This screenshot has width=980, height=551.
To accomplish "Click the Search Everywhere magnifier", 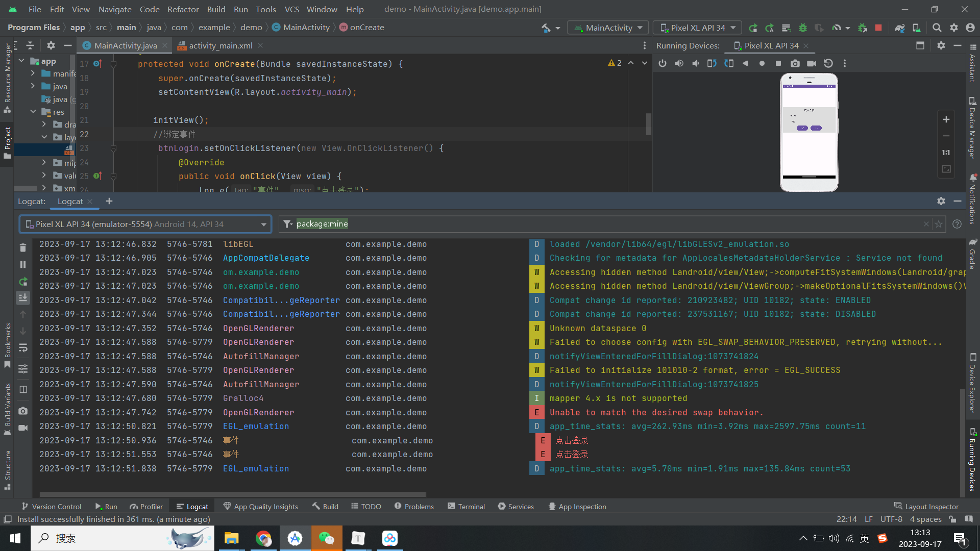I will [937, 28].
